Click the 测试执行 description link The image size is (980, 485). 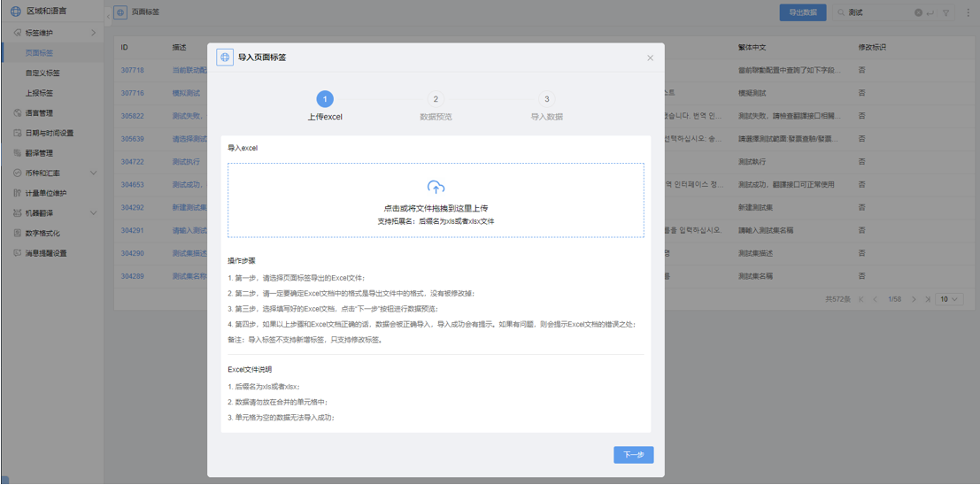pos(186,161)
